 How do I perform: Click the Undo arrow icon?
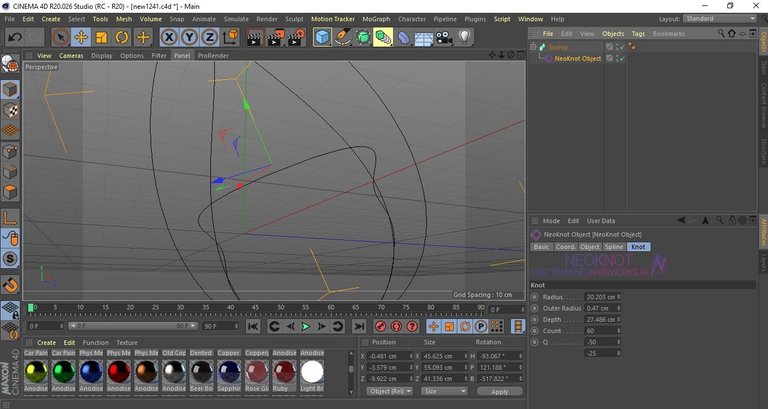click(15, 37)
